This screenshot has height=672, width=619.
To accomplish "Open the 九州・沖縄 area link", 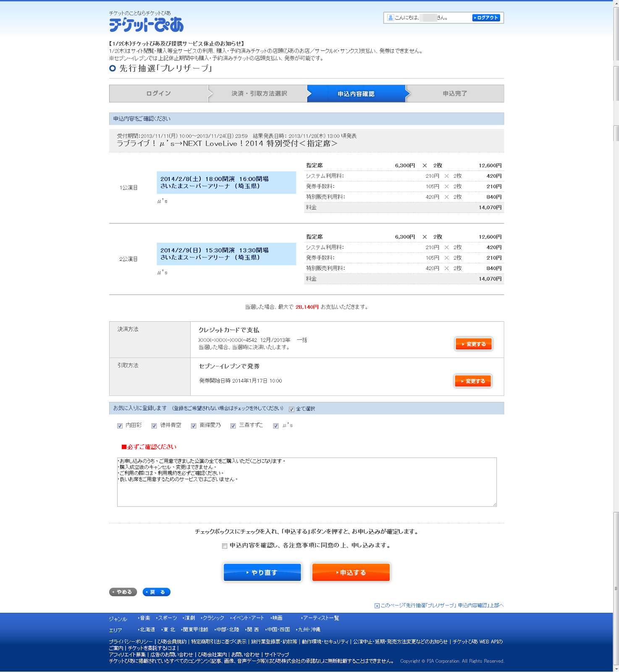I will coord(308,630).
